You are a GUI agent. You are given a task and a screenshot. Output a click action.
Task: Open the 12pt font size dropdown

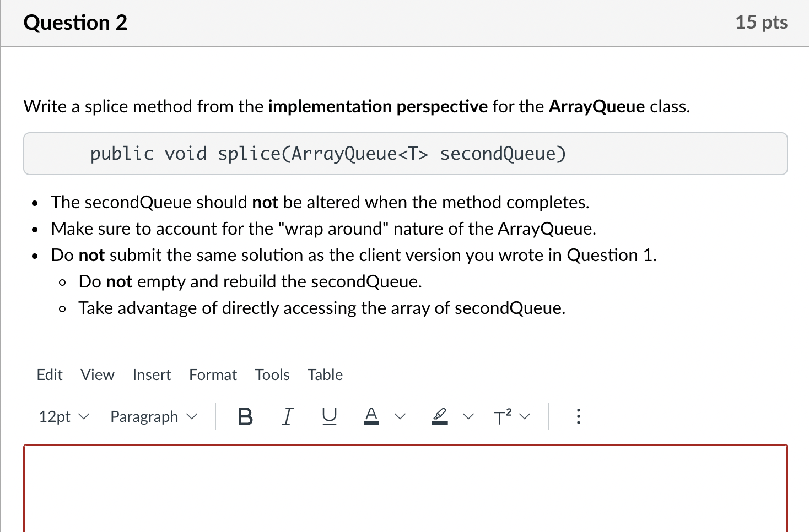tap(62, 417)
